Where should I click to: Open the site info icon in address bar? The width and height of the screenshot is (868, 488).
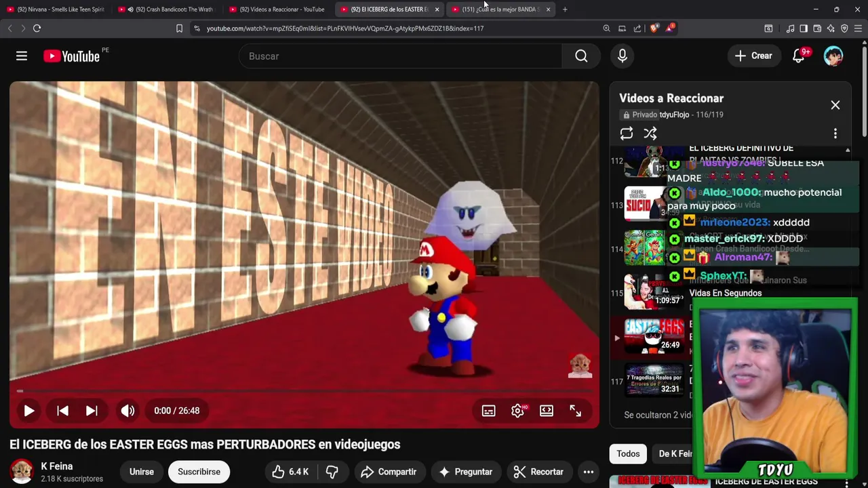tap(197, 28)
